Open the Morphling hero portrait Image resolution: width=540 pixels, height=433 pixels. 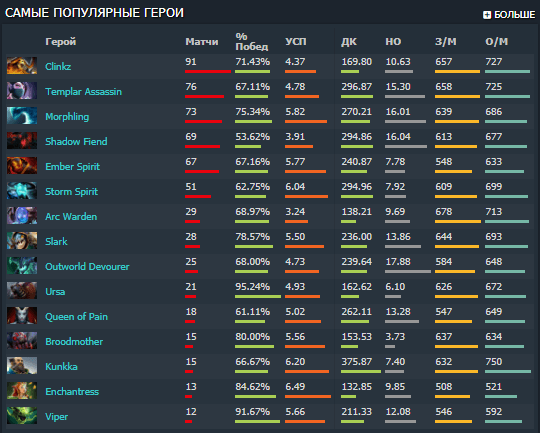click(22, 116)
